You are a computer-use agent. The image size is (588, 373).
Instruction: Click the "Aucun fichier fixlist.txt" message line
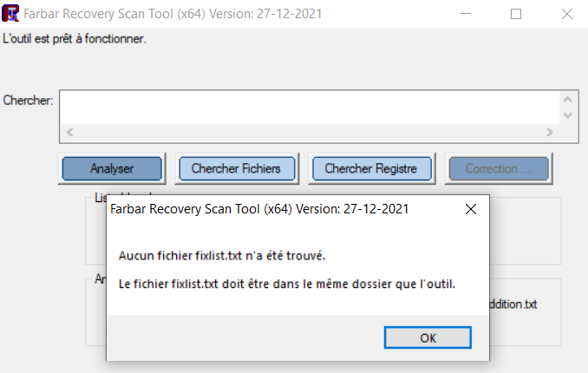pos(221,255)
